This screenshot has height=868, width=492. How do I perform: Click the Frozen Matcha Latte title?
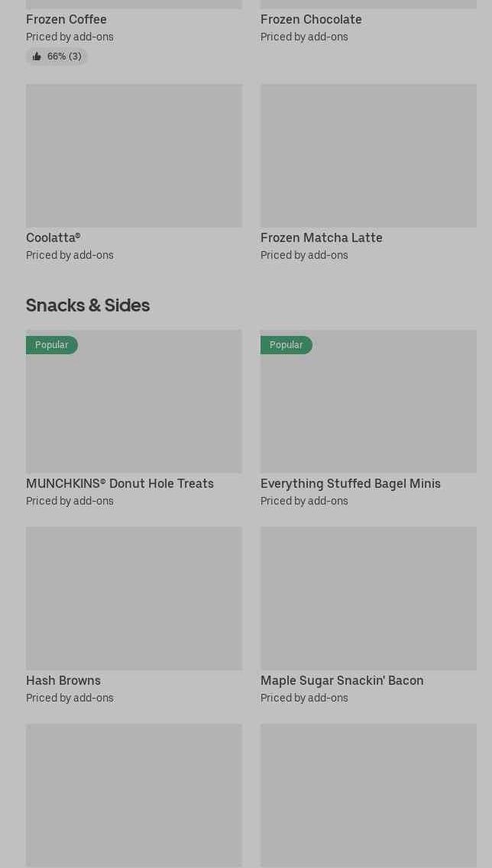(x=321, y=237)
